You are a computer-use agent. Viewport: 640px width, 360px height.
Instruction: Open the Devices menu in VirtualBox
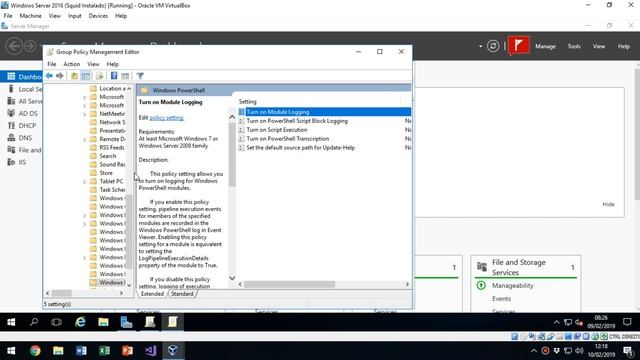pos(98,16)
